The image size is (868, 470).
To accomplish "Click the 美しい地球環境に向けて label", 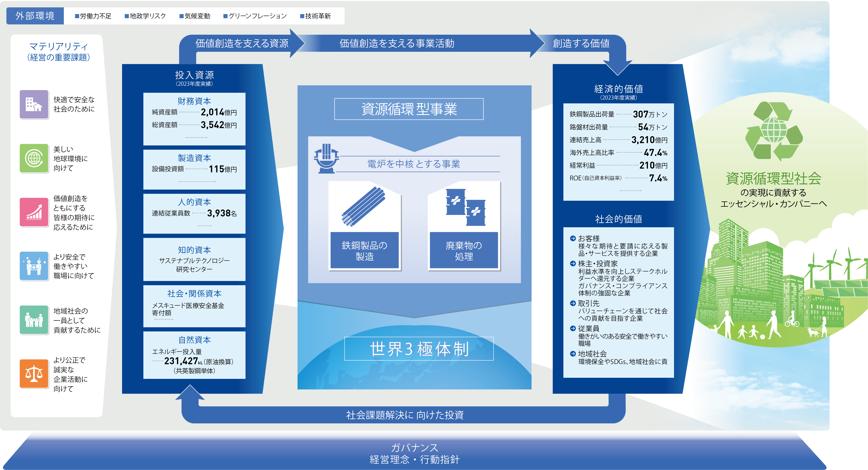I will [x=70, y=158].
